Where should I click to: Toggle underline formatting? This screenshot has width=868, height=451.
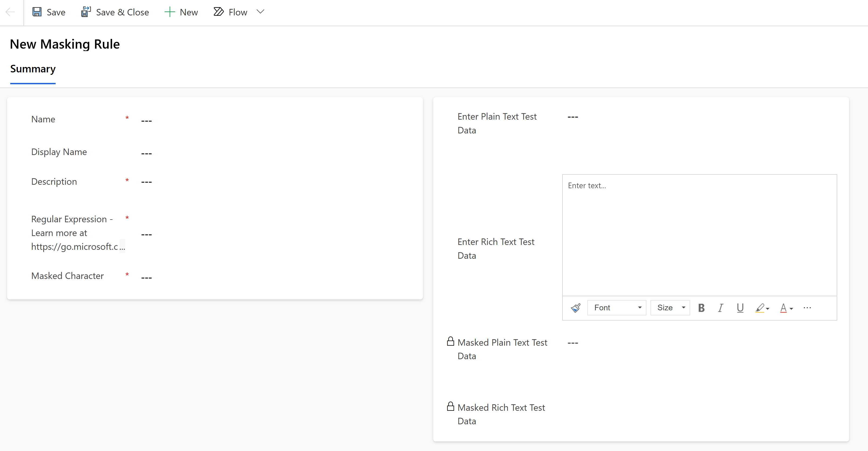point(740,308)
